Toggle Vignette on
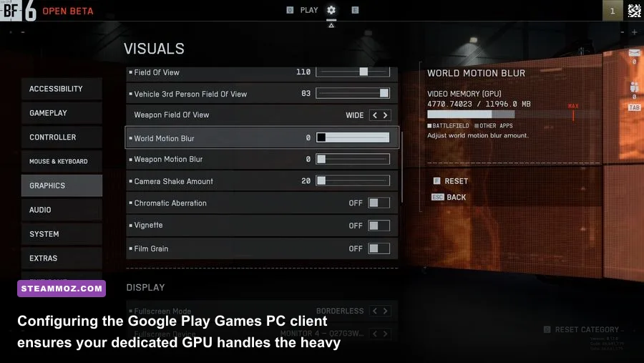Viewport: 644px width, 363px height. (379, 226)
